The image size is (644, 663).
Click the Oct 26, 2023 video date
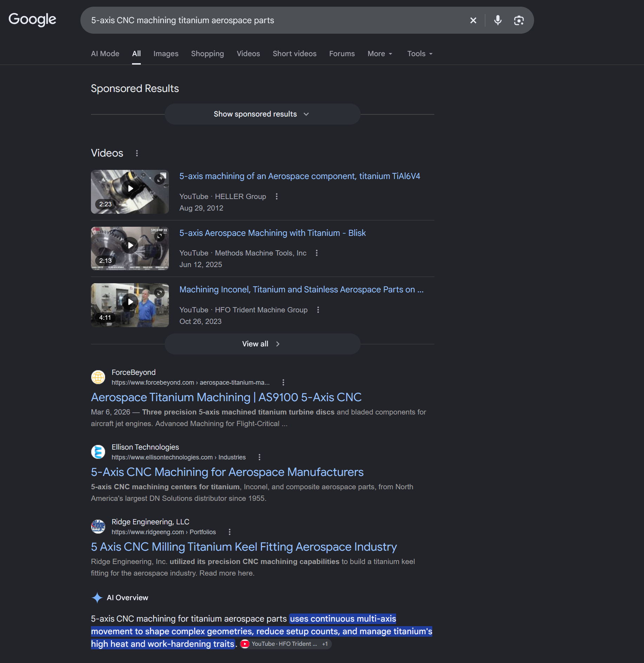200,321
